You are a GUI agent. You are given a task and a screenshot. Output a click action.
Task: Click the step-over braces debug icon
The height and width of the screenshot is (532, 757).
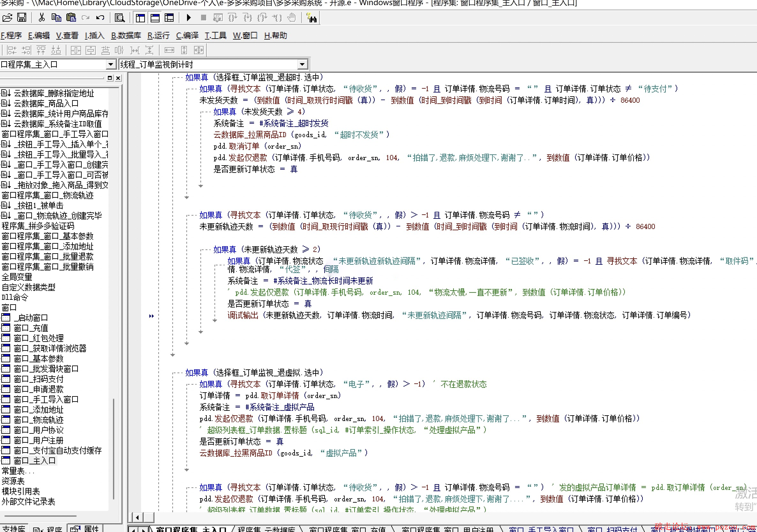pyautogui.click(x=232, y=18)
